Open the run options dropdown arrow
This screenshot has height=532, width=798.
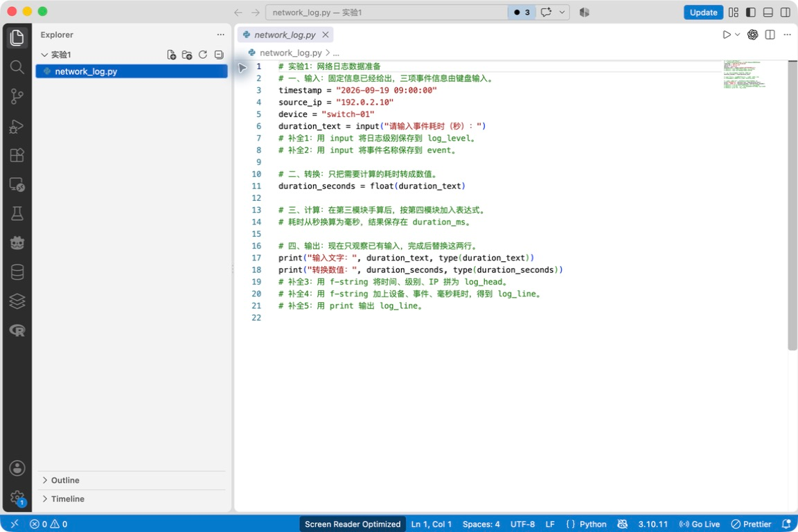[737, 35]
